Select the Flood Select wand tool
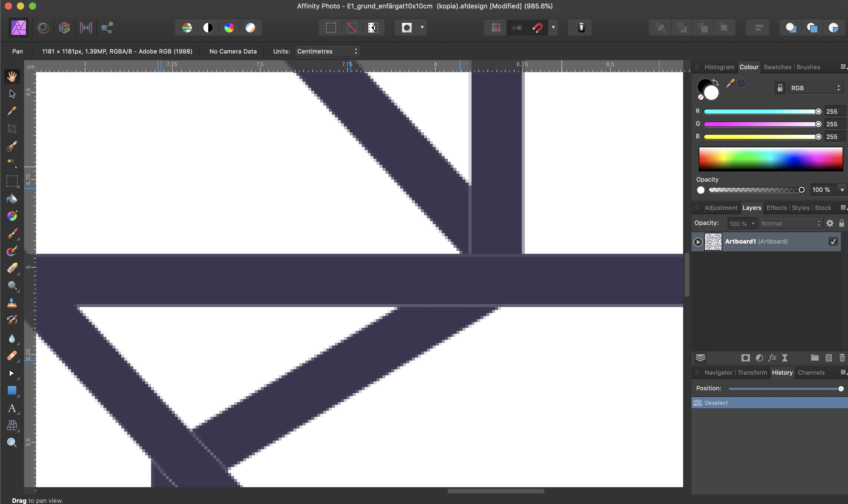 coord(12,163)
